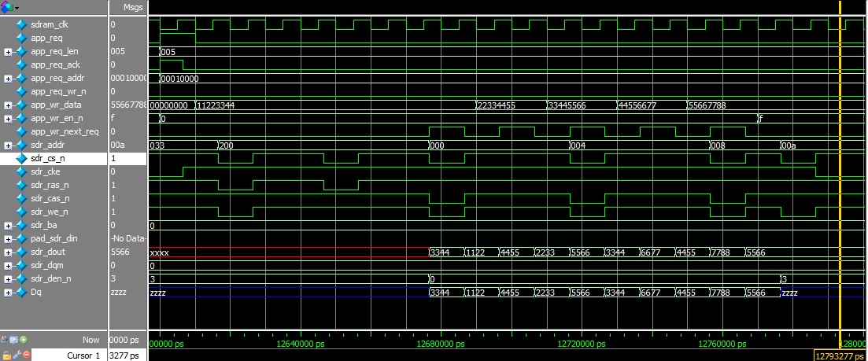The height and width of the screenshot is (361, 868).
Task: Expand the sdr_dout bus
Action: tap(8, 252)
